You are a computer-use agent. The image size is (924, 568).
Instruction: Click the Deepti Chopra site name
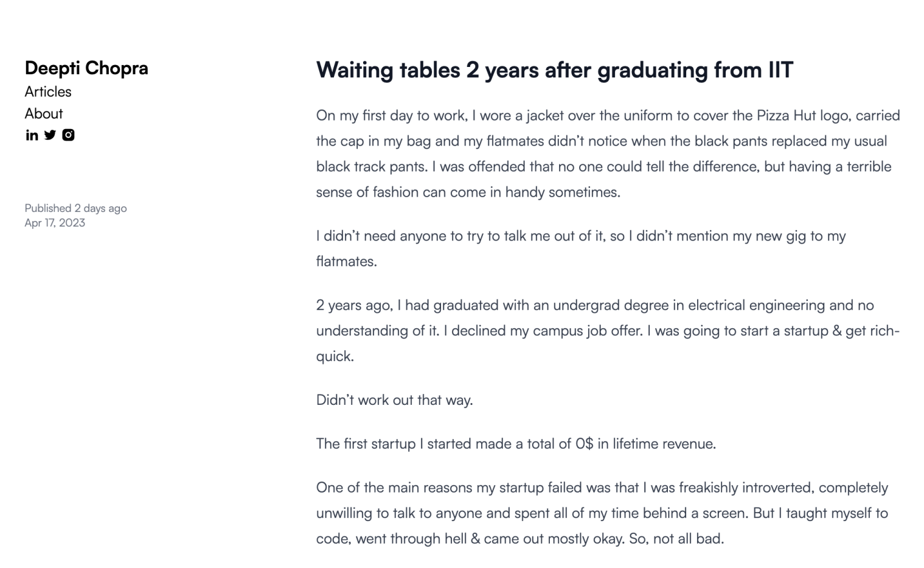pyautogui.click(x=86, y=68)
